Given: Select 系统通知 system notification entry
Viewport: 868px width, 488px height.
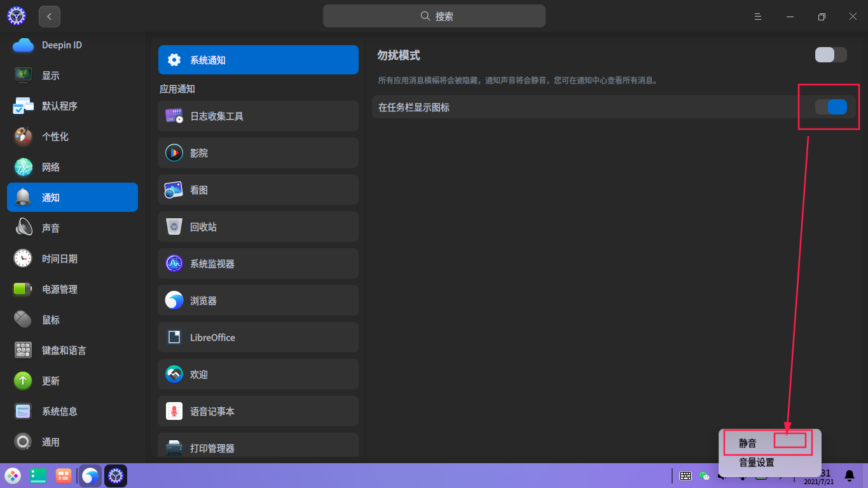Looking at the screenshot, I should click(x=258, y=60).
